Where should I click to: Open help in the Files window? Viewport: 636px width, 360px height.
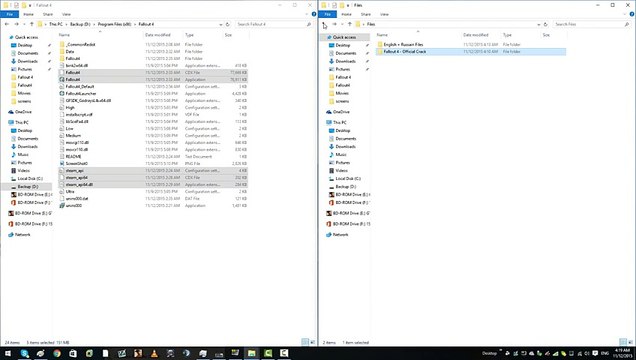click(x=632, y=14)
